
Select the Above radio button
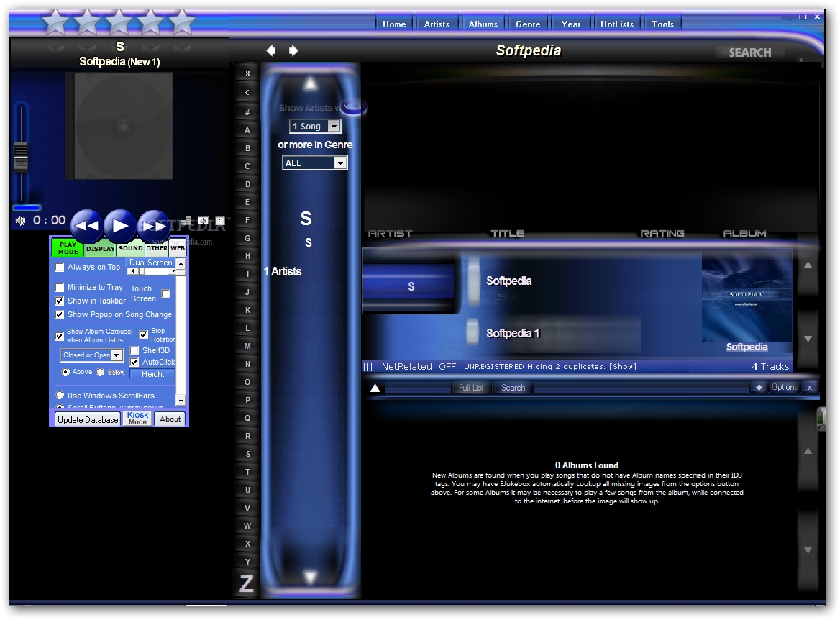click(x=66, y=372)
